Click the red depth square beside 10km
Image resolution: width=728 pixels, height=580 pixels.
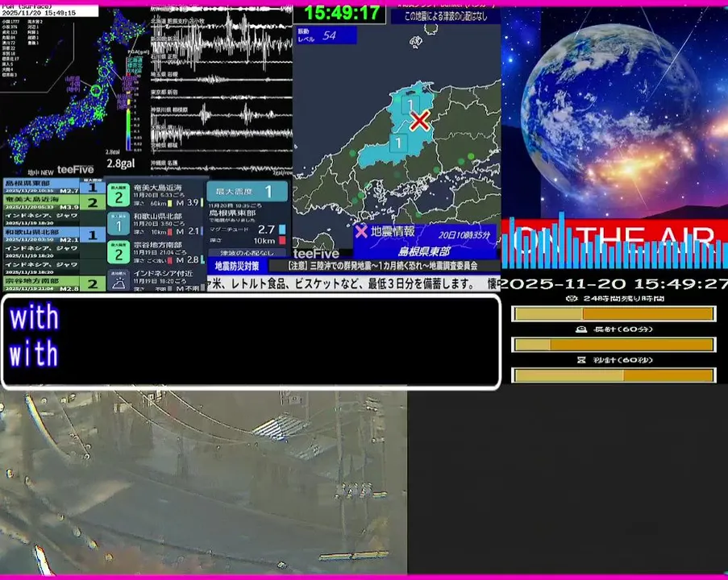(282, 240)
